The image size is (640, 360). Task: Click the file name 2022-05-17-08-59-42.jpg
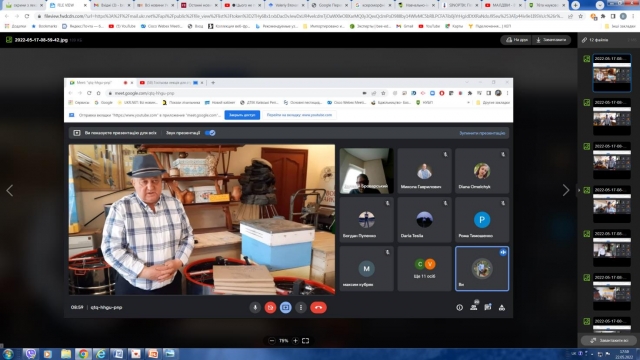pos(41,40)
